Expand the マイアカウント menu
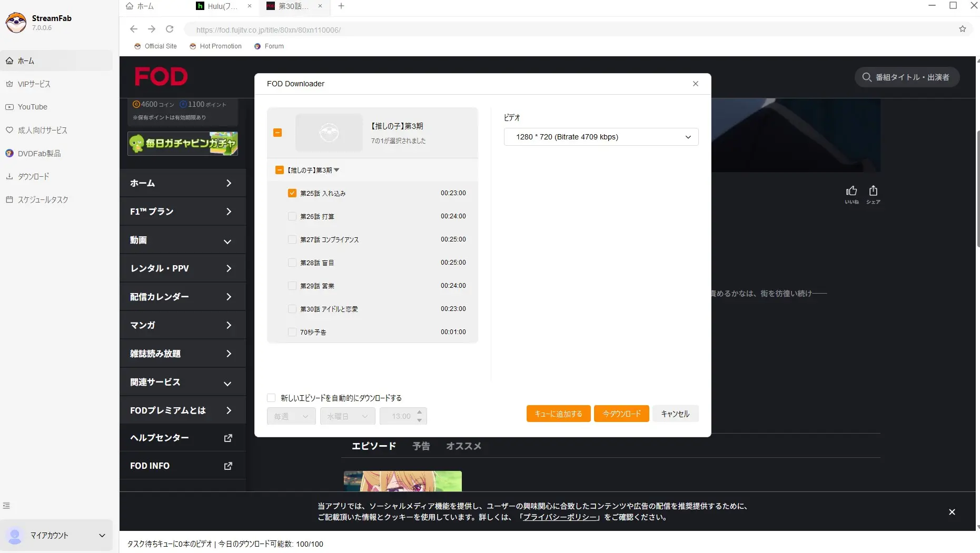980x553 pixels. 56,535
